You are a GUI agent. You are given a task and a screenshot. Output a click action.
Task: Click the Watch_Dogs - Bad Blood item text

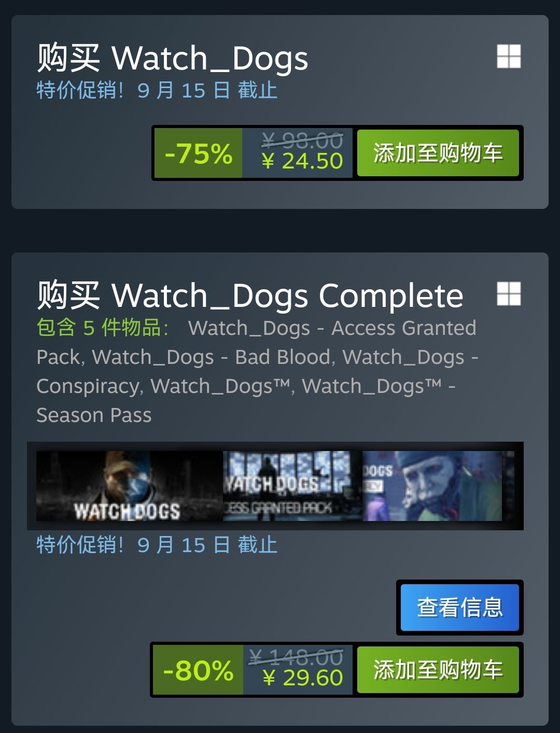point(212,357)
